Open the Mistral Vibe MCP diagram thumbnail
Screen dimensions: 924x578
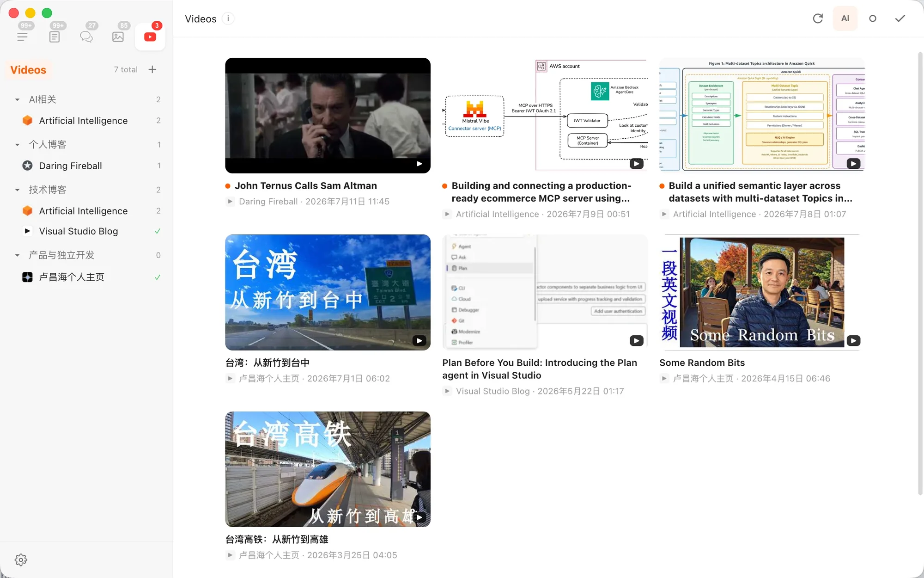click(x=545, y=116)
